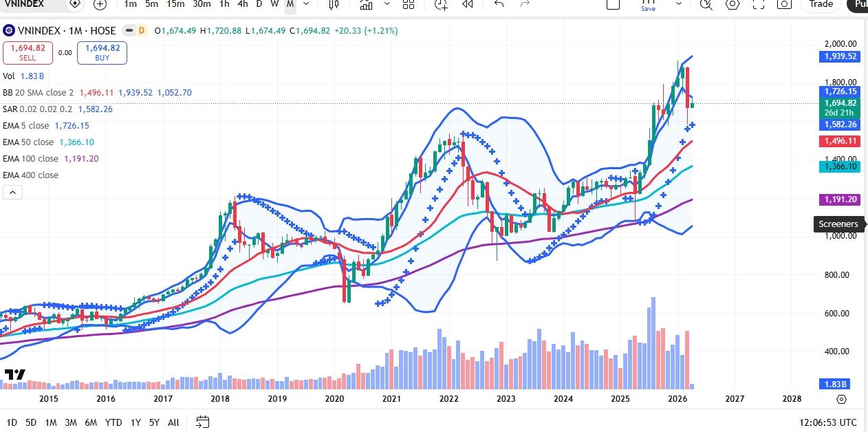The height and width of the screenshot is (443, 868).
Task: Enter fullscreen mode icon
Action: click(758, 4)
